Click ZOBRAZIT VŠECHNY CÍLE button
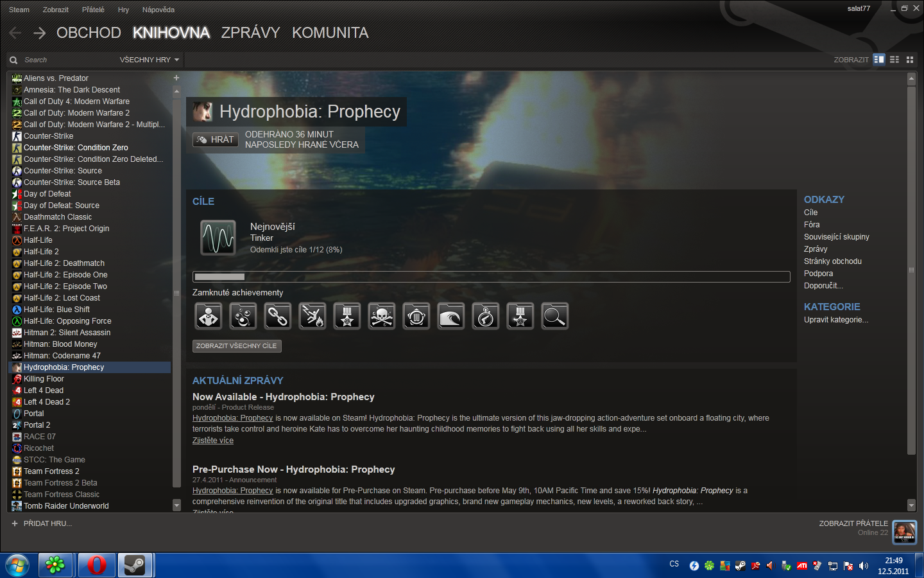The height and width of the screenshot is (578, 924). pyautogui.click(x=237, y=346)
